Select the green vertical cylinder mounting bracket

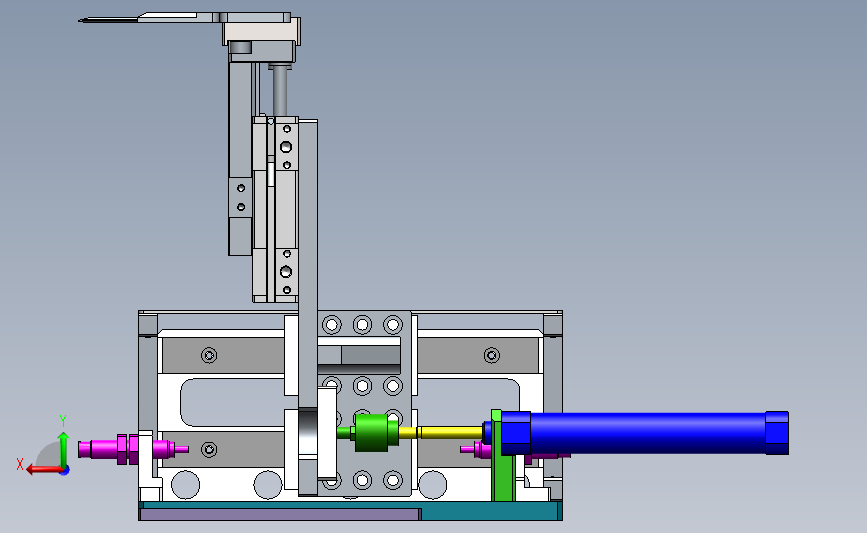(502, 456)
